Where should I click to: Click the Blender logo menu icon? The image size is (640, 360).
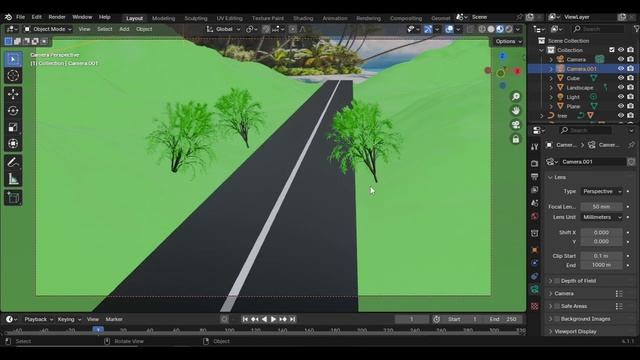[8, 17]
